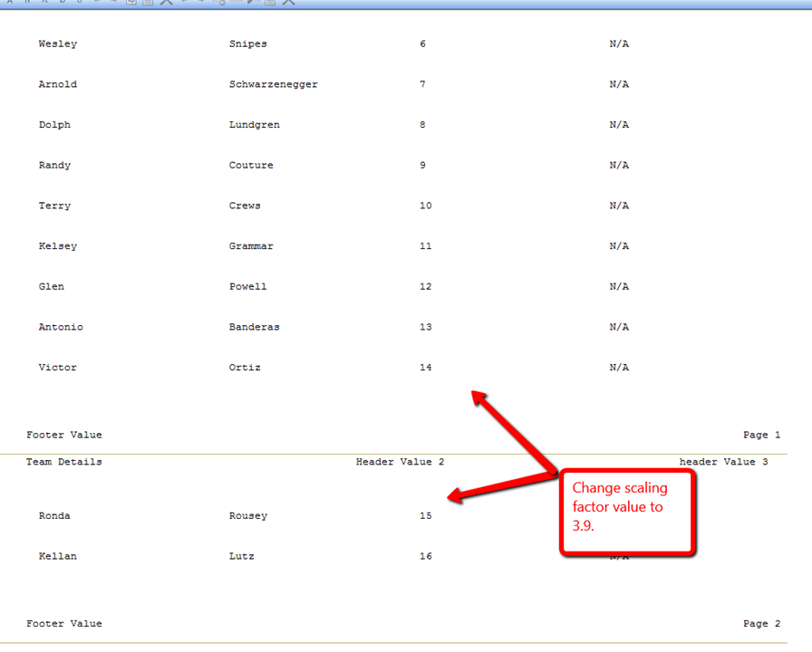Click the Couture last name entry
Viewport: 812px width, 652px height.
click(251, 166)
